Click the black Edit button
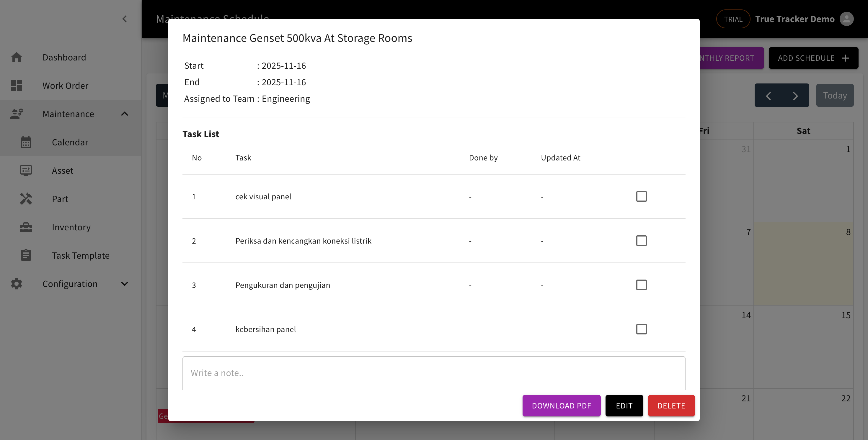The image size is (868, 440). click(624, 406)
